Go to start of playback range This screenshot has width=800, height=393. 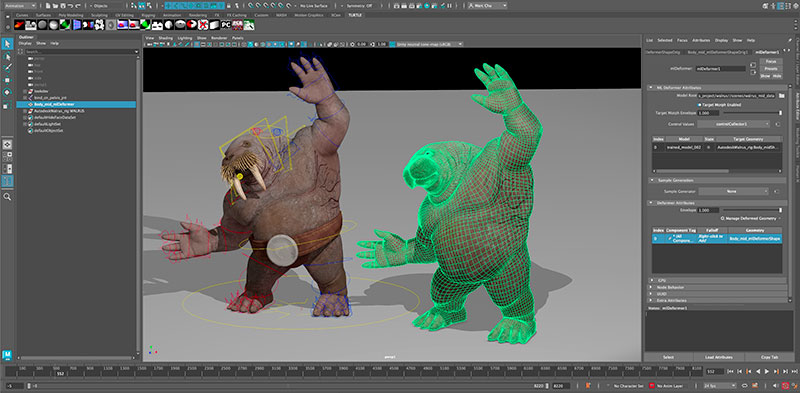(x=730, y=372)
